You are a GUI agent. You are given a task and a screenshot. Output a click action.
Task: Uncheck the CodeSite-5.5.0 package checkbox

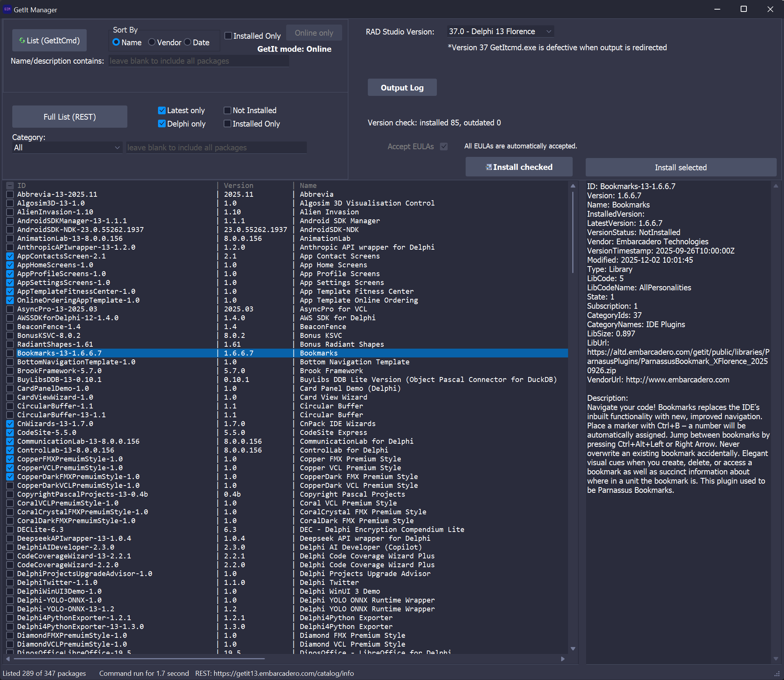pyautogui.click(x=10, y=433)
